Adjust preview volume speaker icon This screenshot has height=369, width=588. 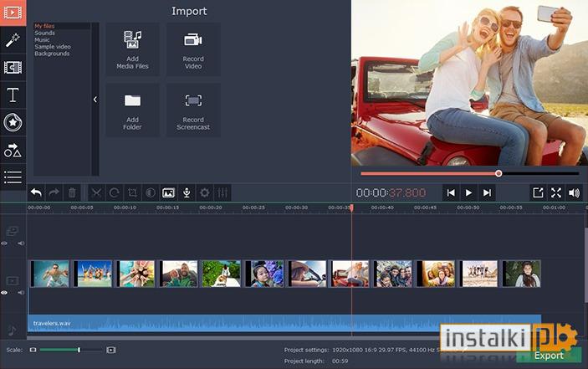pos(574,192)
